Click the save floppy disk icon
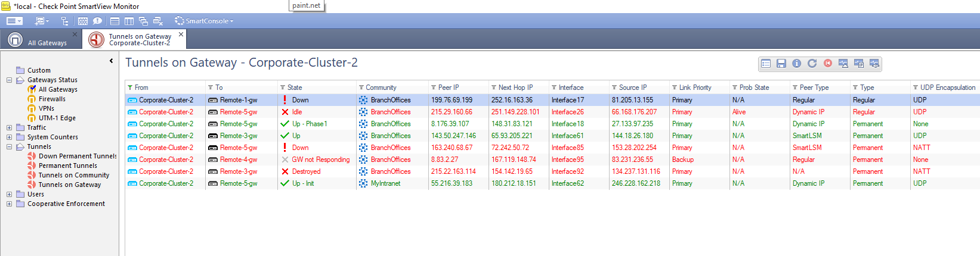Image resolution: width=980 pixels, height=256 pixels. (781, 64)
